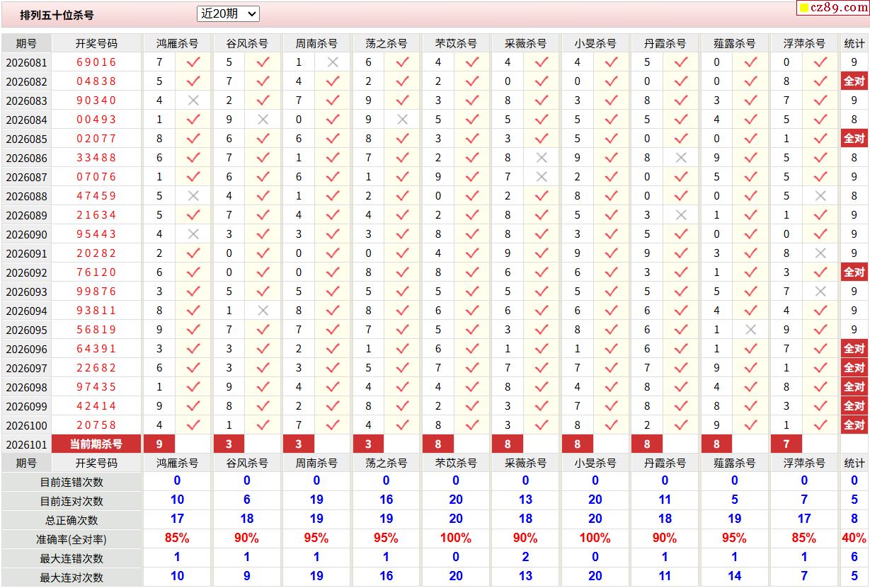Screen dimensions: 870x588
Task: Click the X mark for 浮萍杀号 in row 2026091
Action: 820,253
